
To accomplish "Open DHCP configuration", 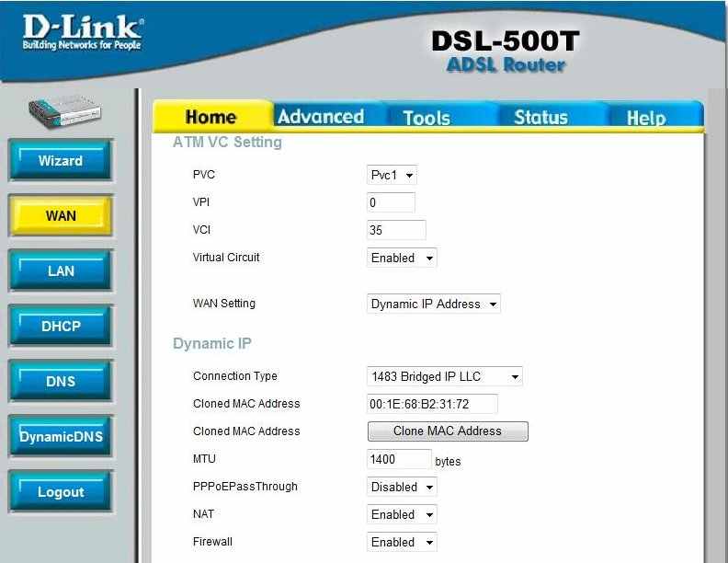I will pyautogui.click(x=61, y=326).
